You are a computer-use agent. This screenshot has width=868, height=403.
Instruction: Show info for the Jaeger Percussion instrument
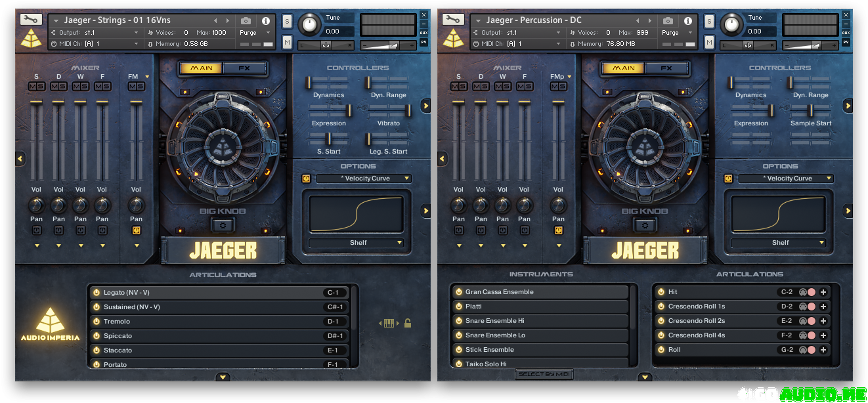(687, 21)
